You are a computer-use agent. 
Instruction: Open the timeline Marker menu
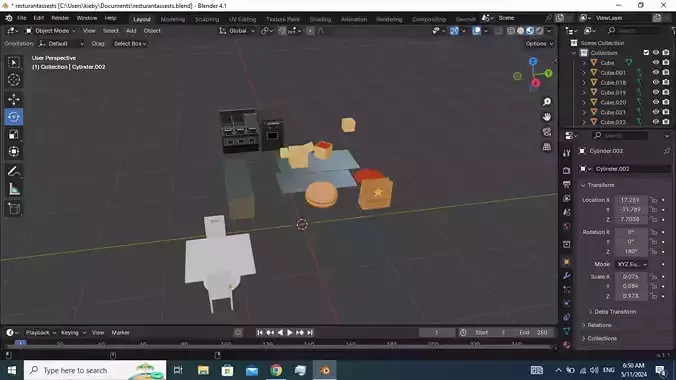pos(120,333)
